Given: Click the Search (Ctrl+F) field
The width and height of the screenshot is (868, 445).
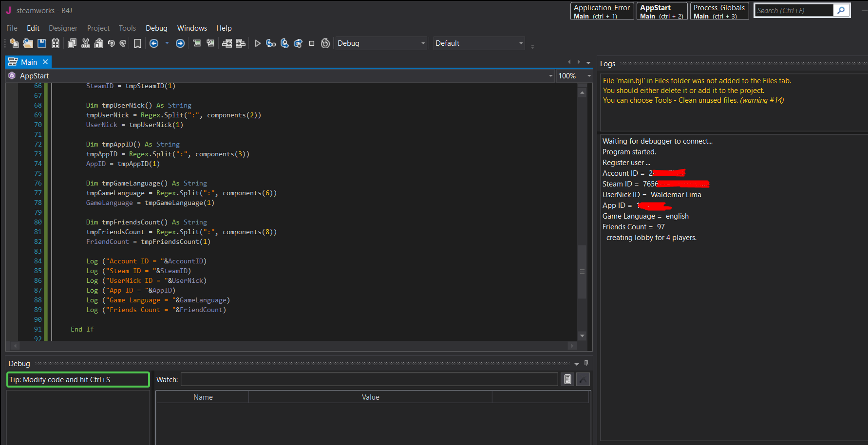Looking at the screenshot, I should point(794,10).
